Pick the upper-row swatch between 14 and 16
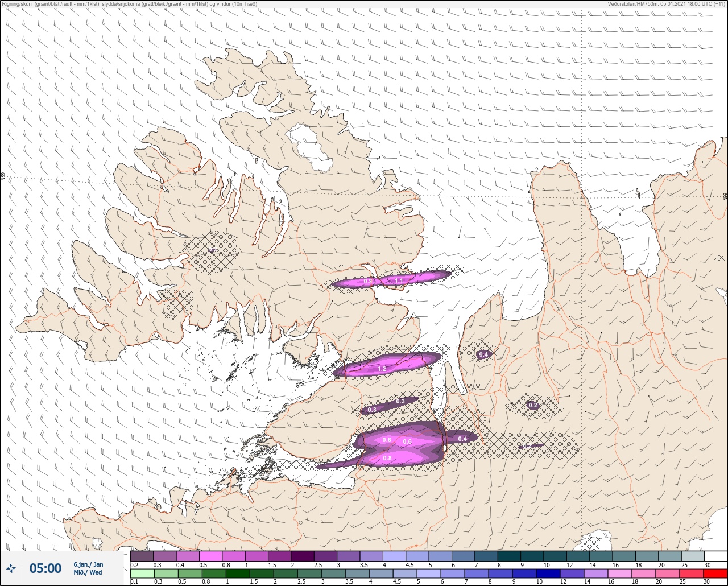 tap(601, 556)
